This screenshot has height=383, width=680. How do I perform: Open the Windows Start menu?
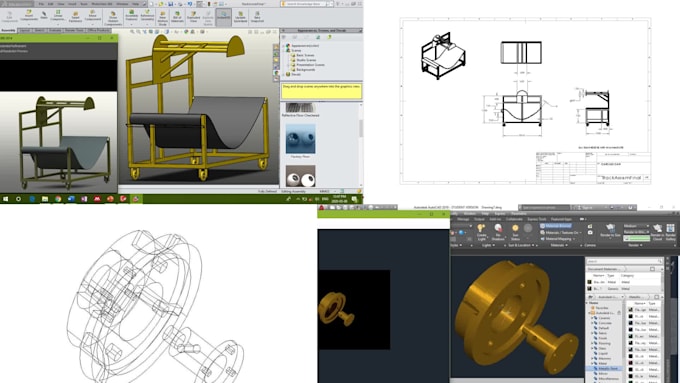pos(5,199)
